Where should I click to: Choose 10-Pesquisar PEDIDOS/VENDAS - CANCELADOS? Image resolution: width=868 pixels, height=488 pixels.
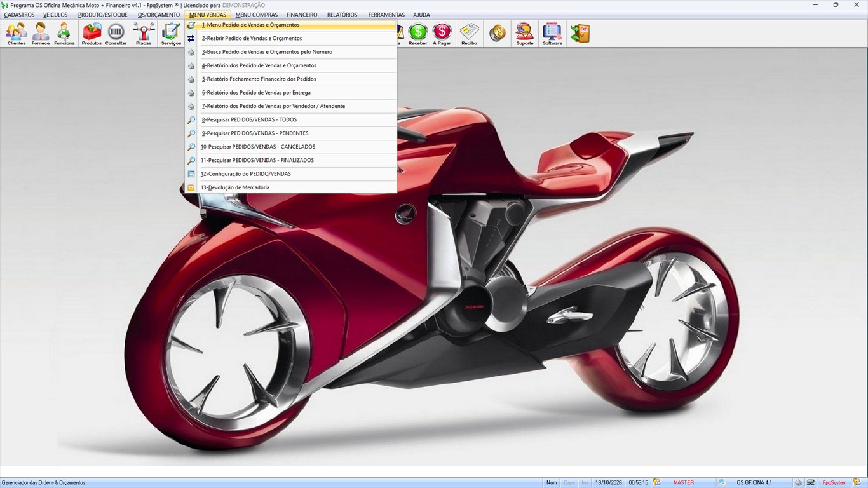(x=291, y=147)
